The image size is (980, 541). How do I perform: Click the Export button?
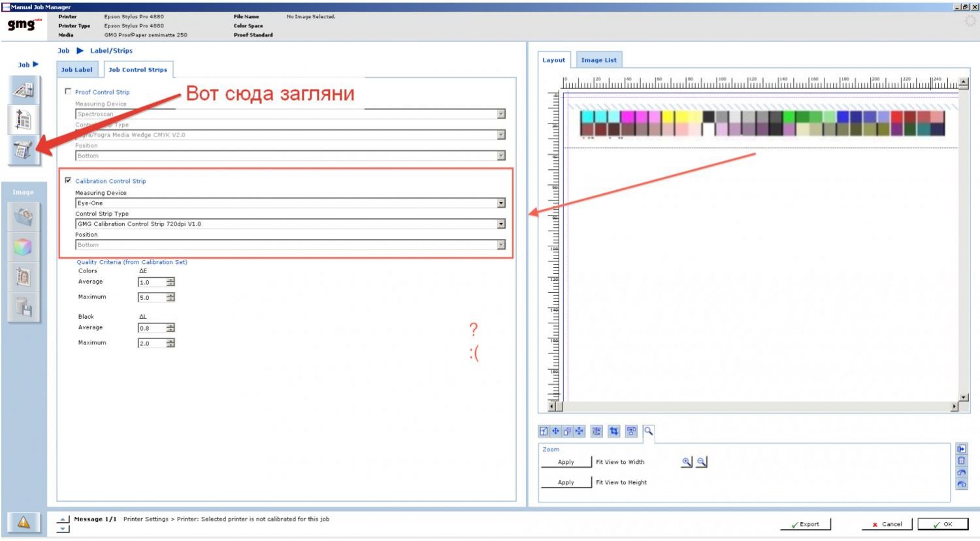tap(805, 524)
